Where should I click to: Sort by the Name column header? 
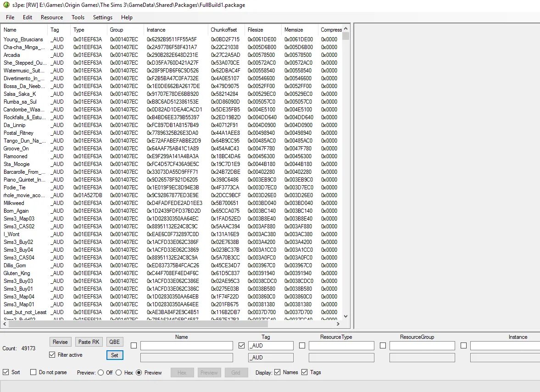pos(24,30)
